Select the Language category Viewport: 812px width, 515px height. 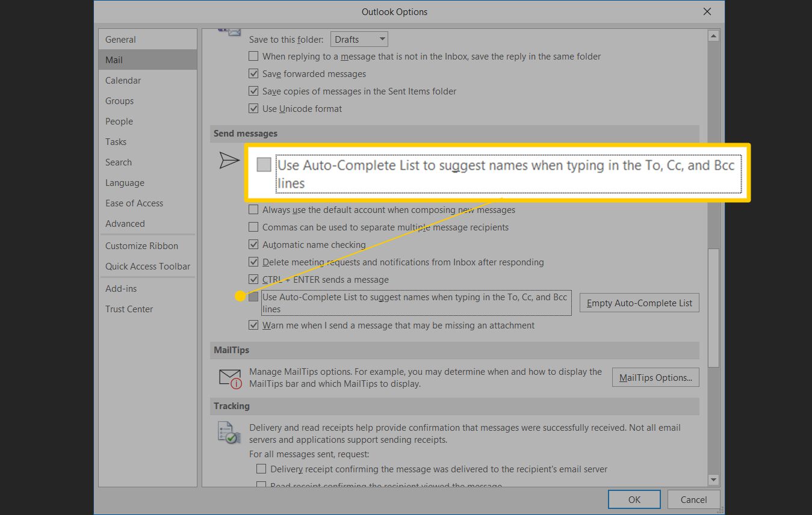(147, 183)
